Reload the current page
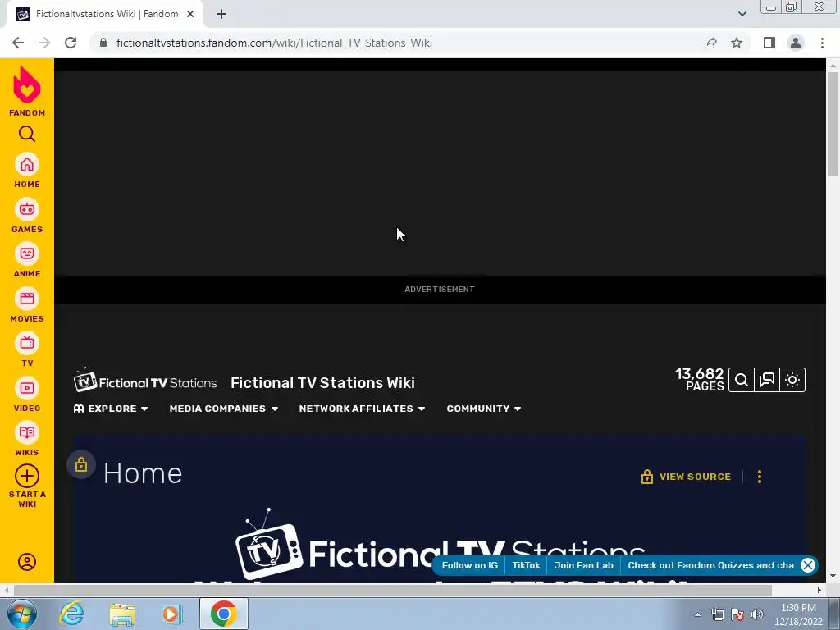 [71, 43]
